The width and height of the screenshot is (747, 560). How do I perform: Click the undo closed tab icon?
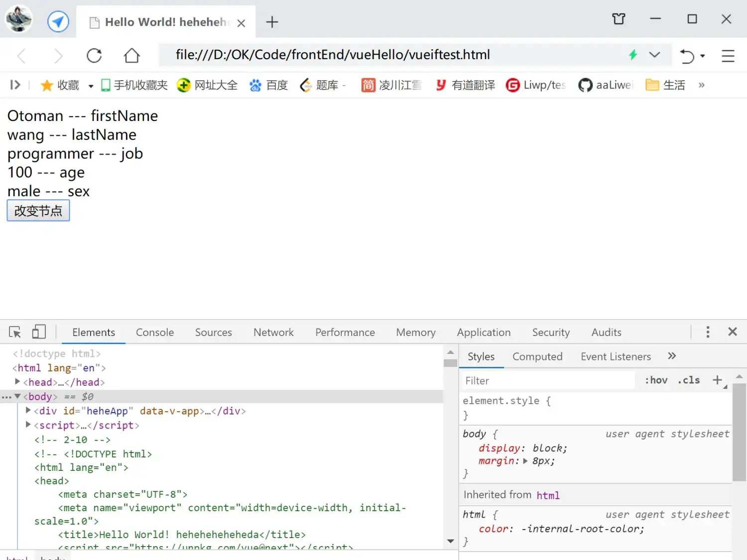pyautogui.click(x=687, y=56)
